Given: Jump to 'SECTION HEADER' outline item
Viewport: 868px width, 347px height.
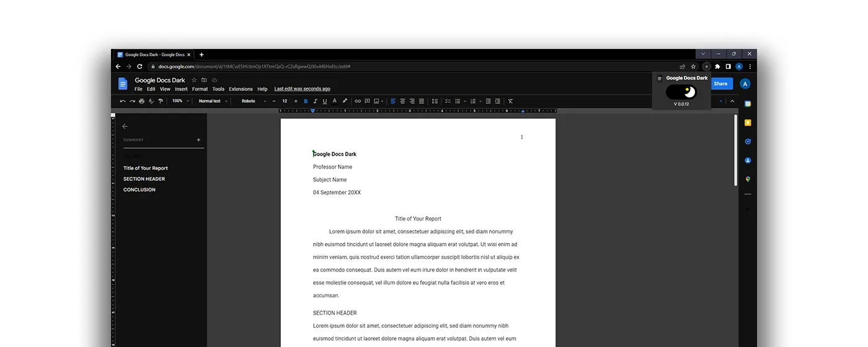Looking at the screenshot, I should click(x=144, y=179).
